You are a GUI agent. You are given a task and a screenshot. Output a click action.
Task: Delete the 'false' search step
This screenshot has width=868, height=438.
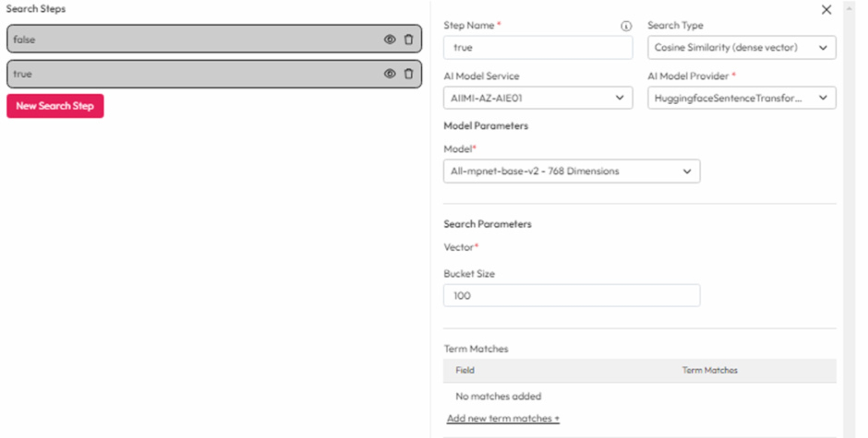(409, 40)
